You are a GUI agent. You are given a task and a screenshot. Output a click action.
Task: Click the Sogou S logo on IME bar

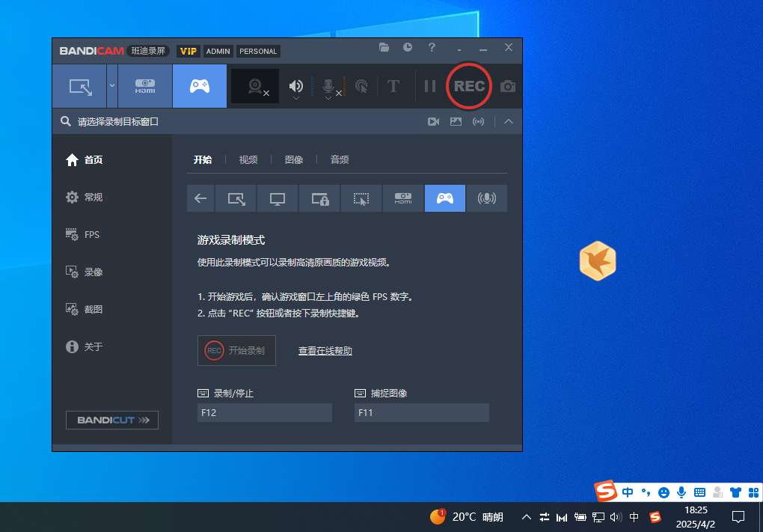pos(606,490)
